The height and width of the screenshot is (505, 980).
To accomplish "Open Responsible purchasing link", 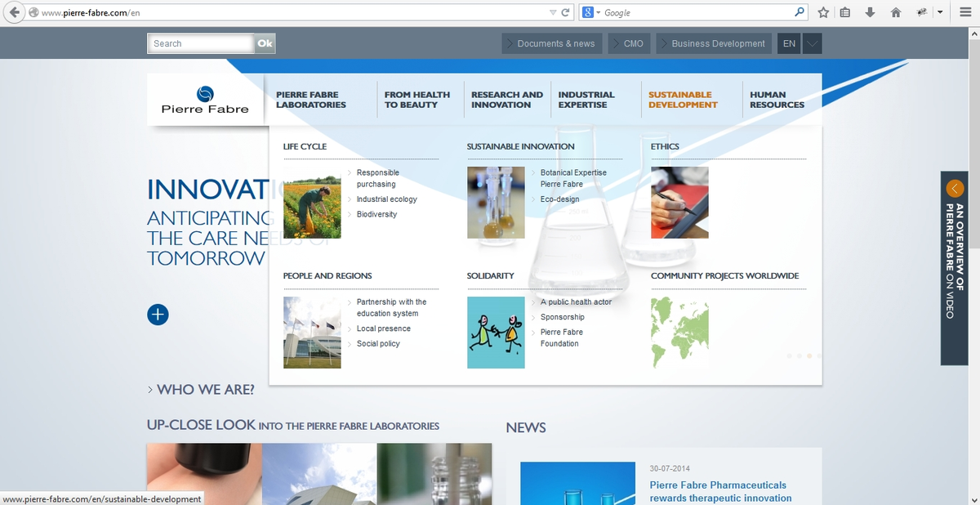I will [x=377, y=178].
